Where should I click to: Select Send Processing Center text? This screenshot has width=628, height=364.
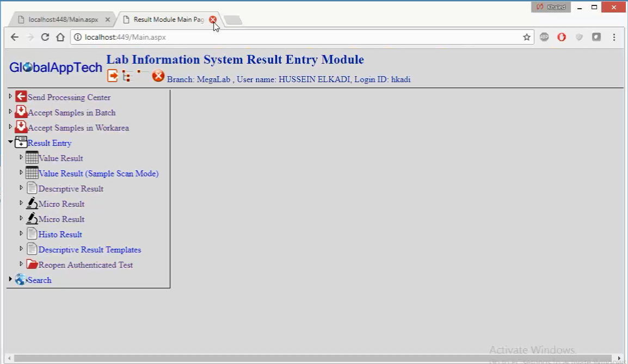point(69,97)
